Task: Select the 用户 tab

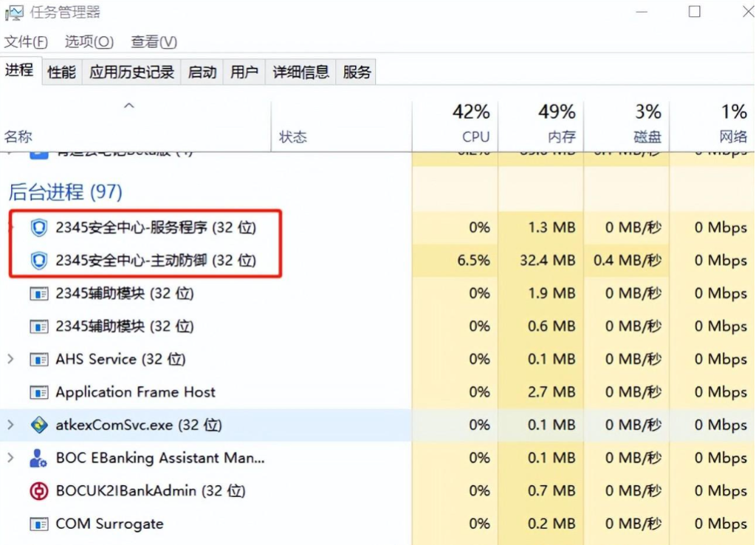Action: coord(244,72)
